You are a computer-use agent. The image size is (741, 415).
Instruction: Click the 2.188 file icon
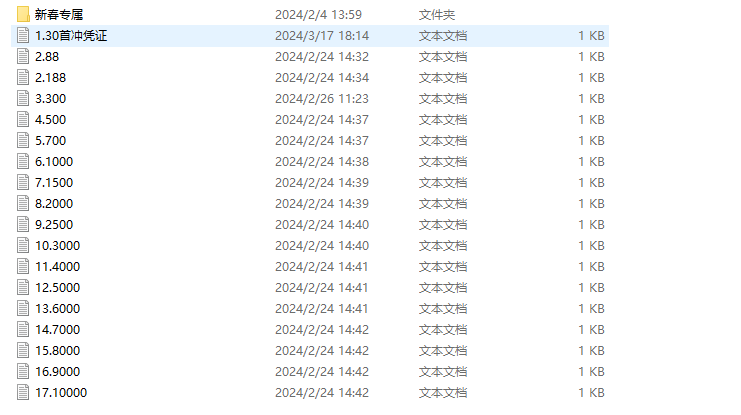click(x=23, y=78)
